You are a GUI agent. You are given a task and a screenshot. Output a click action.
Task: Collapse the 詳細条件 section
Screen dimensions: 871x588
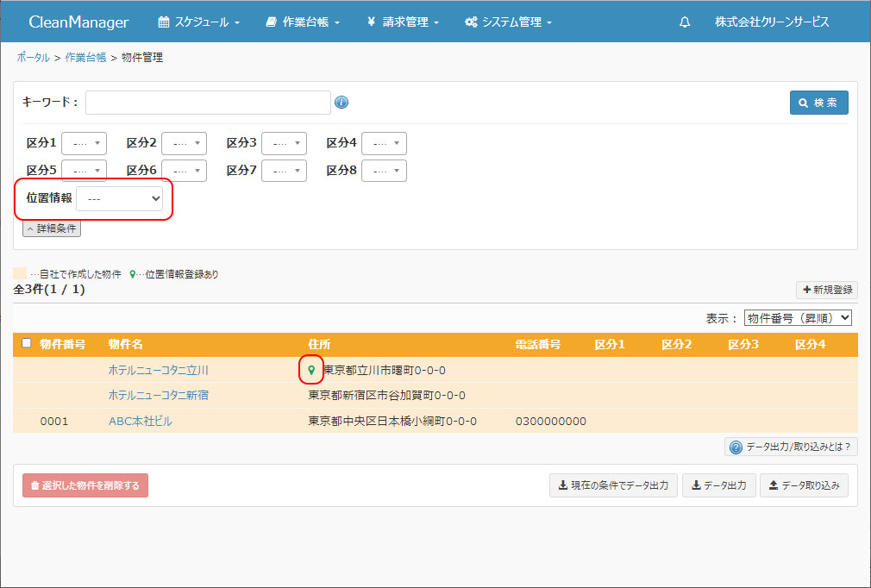[52, 229]
